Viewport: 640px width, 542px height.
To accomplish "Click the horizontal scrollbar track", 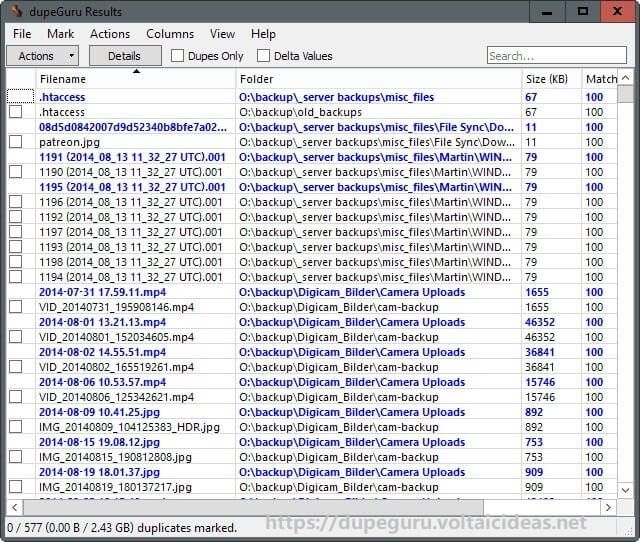I will (541, 507).
